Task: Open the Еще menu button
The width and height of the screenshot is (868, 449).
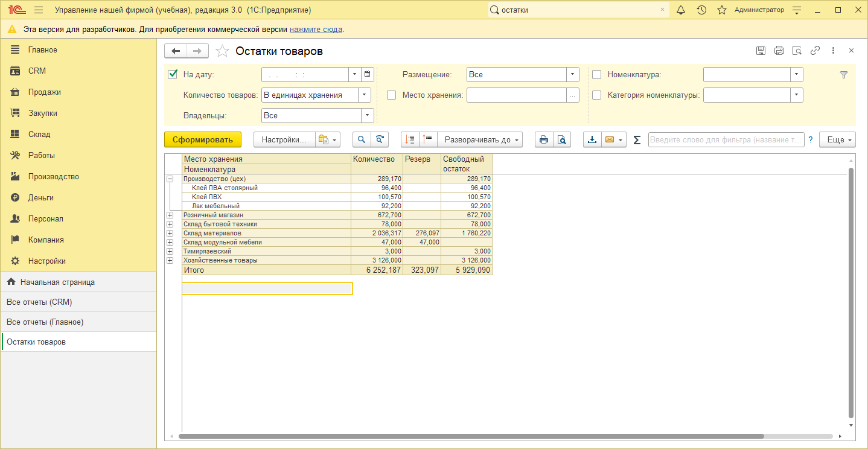Action: pyautogui.click(x=837, y=139)
